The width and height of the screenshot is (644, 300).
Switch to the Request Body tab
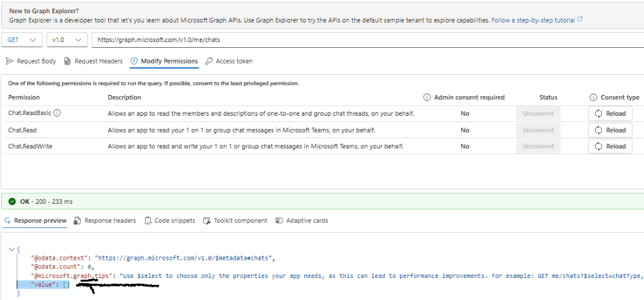pyautogui.click(x=31, y=61)
